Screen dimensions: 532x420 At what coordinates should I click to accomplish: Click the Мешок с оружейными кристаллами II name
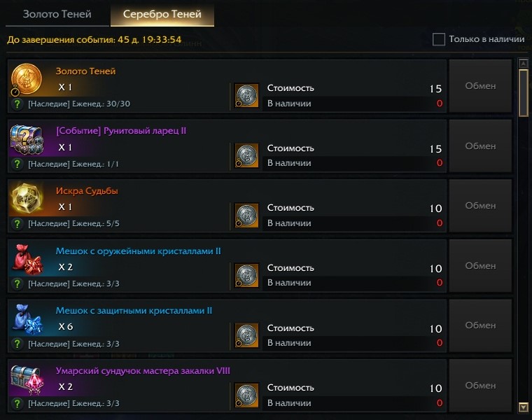click(x=139, y=251)
